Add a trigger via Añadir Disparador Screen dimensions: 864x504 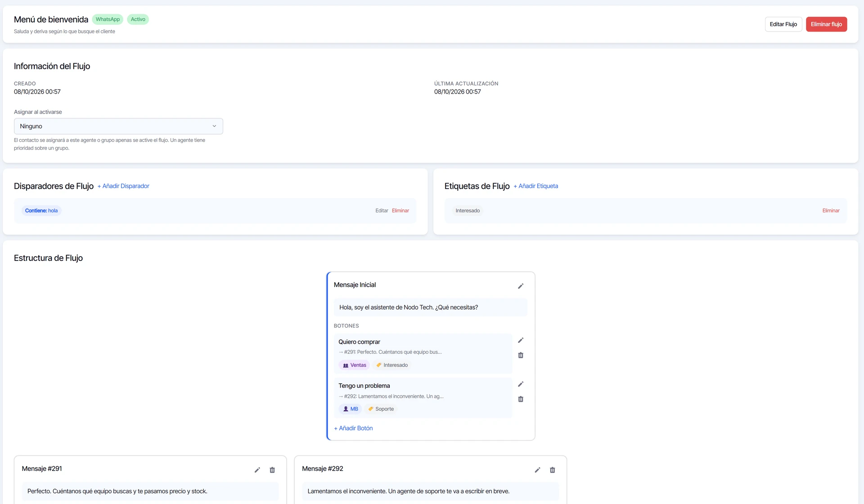point(123,186)
